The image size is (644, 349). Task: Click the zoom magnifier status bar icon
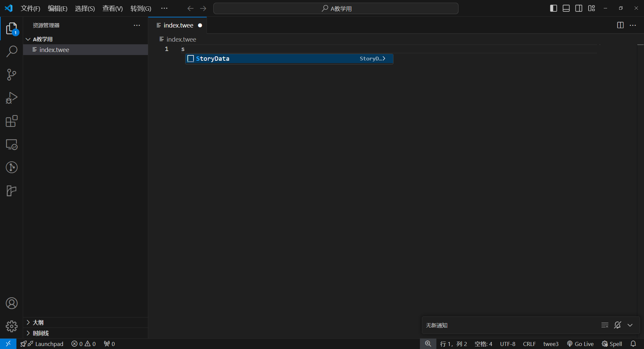pos(428,344)
